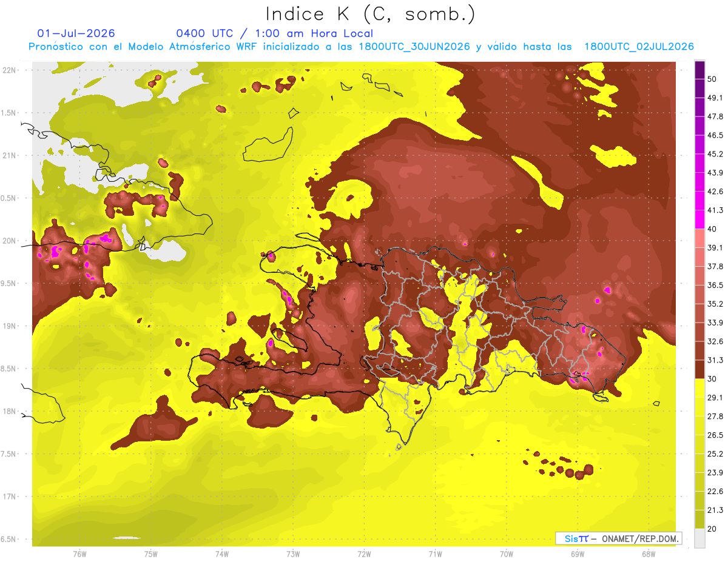The image size is (728, 562).
Task: Click the "1800UTC_30JUN2026" initialization time
Action: point(414,47)
